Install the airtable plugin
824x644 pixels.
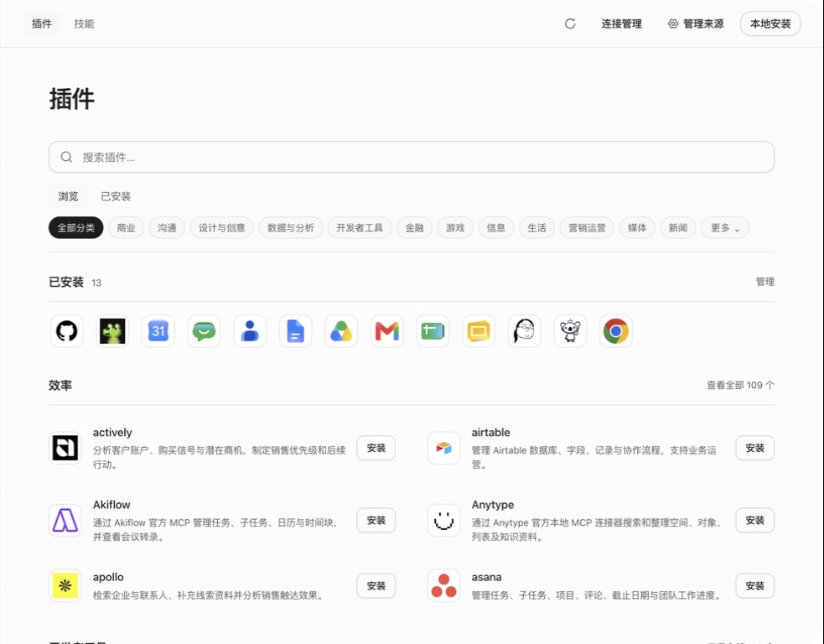pyautogui.click(x=754, y=448)
